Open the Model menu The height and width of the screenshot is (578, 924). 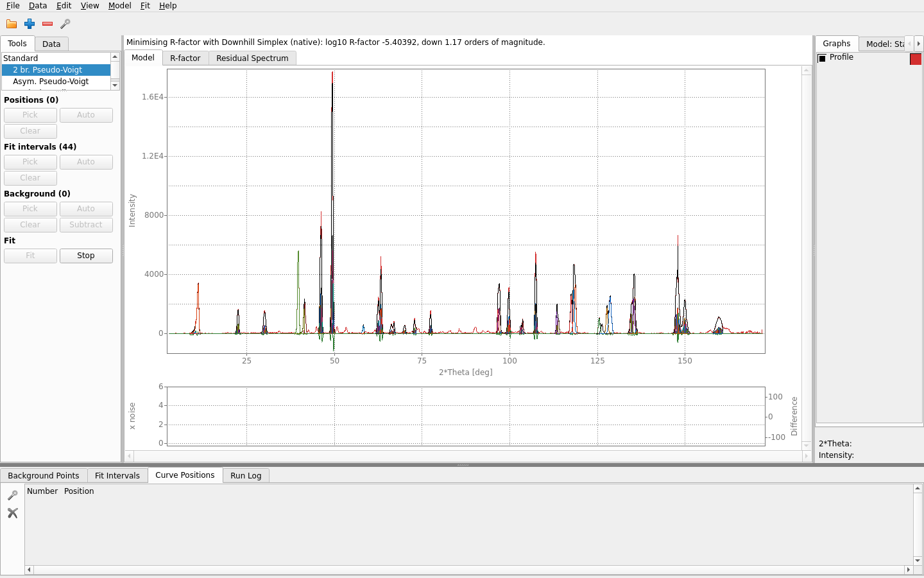[119, 6]
